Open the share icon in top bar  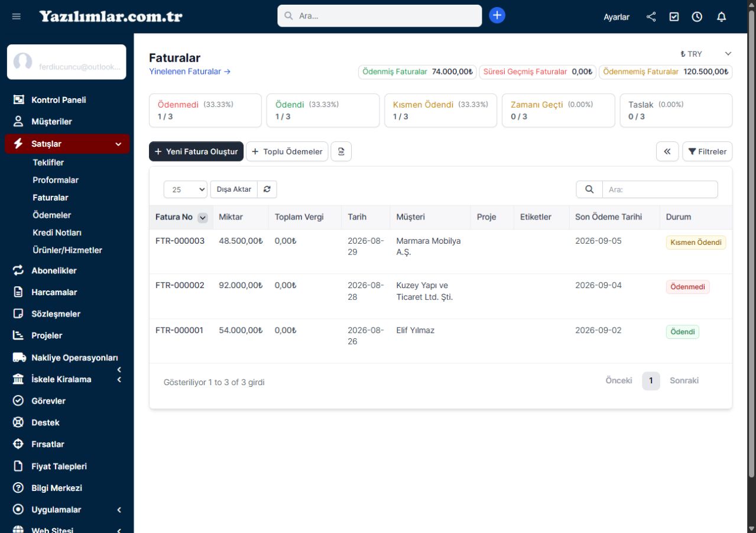(x=651, y=17)
